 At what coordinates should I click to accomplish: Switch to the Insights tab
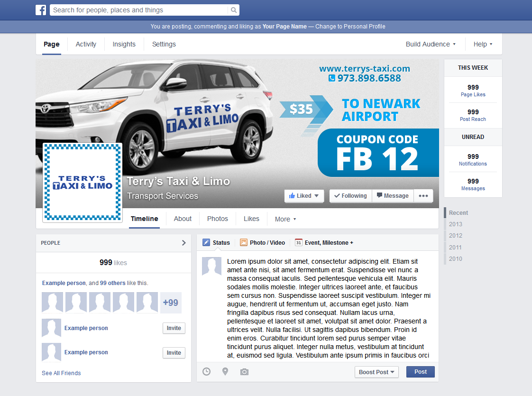(x=124, y=44)
